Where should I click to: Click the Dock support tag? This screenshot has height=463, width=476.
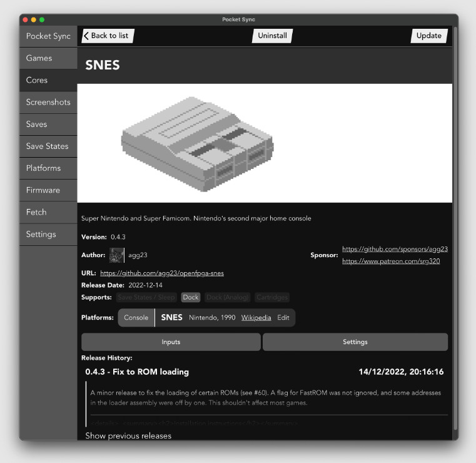191,297
